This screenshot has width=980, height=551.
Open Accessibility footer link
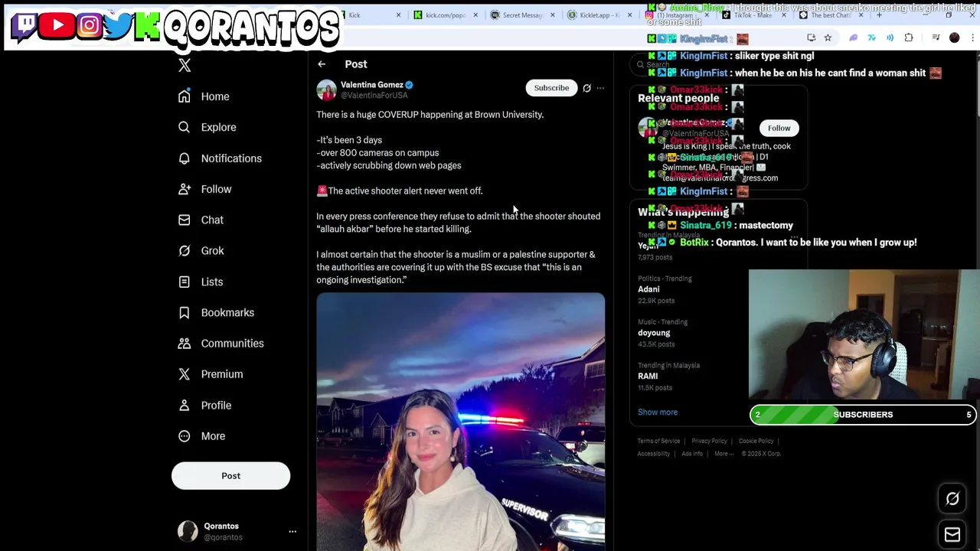pos(653,454)
